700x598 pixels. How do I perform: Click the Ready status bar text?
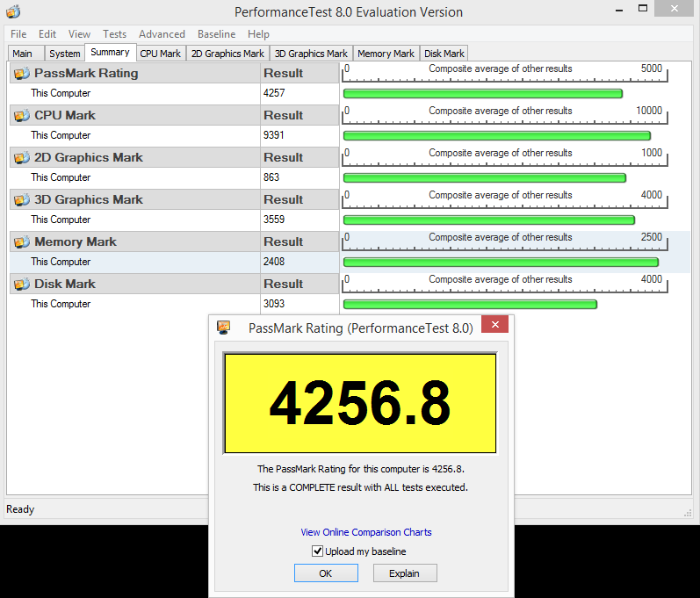pyautogui.click(x=20, y=509)
